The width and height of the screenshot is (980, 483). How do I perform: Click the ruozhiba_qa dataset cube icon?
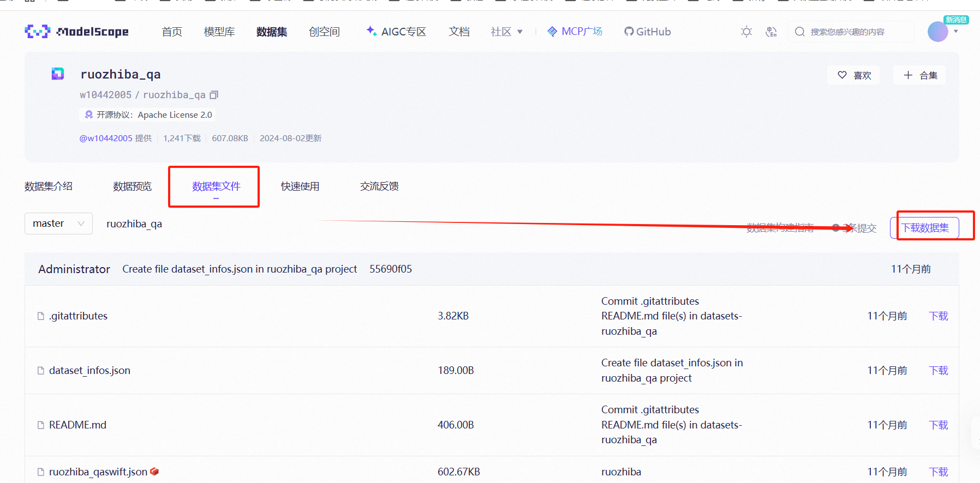(58, 74)
